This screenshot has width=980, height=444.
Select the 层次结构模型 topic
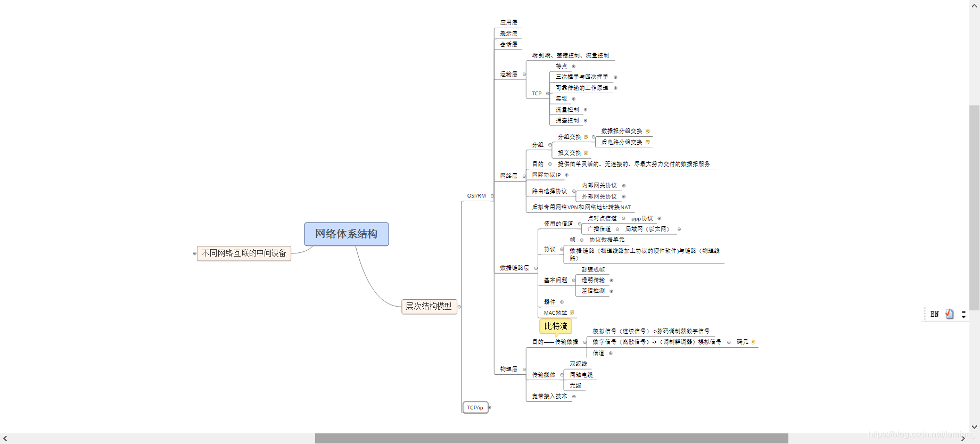[x=429, y=306]
